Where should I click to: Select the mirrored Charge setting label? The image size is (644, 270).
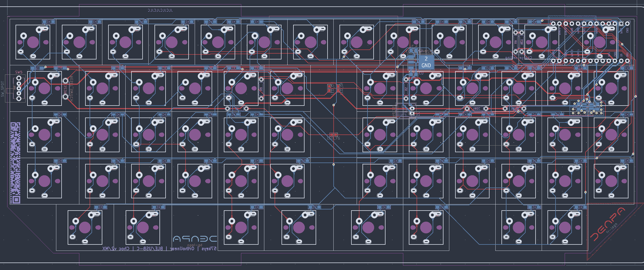pyautogui.click(x=518, y=58)
